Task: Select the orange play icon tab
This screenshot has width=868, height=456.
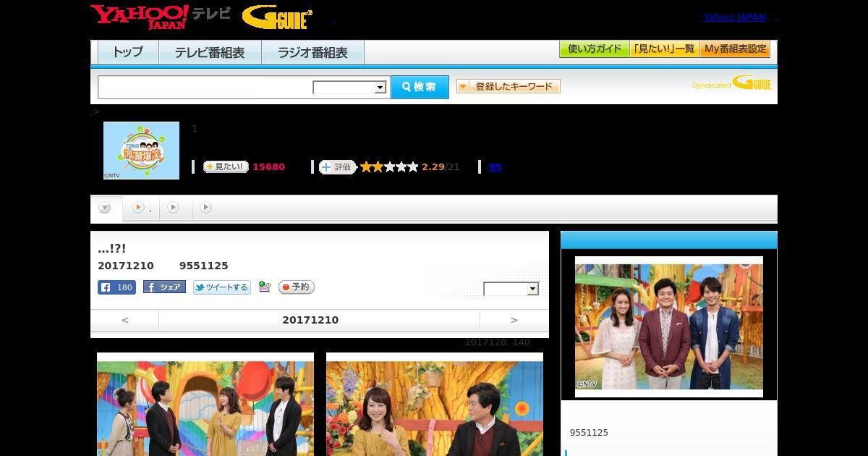Action: 140,208
